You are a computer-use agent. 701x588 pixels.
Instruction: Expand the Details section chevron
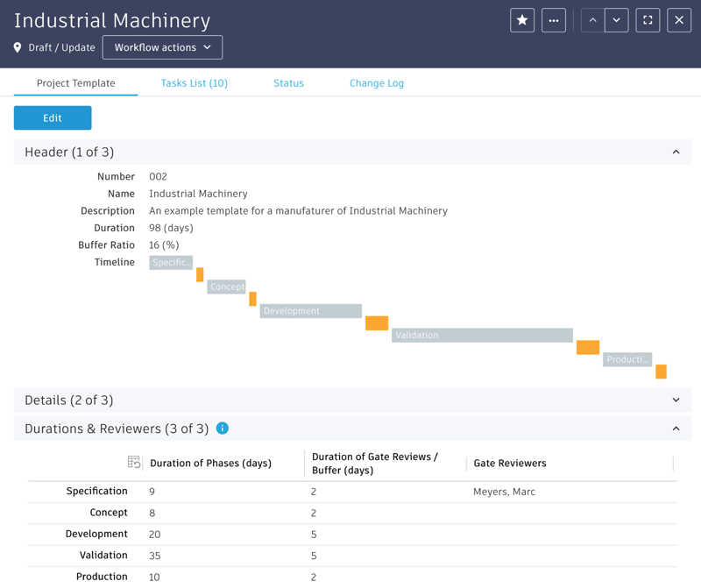pyautogui.click(x=676, y=400)
